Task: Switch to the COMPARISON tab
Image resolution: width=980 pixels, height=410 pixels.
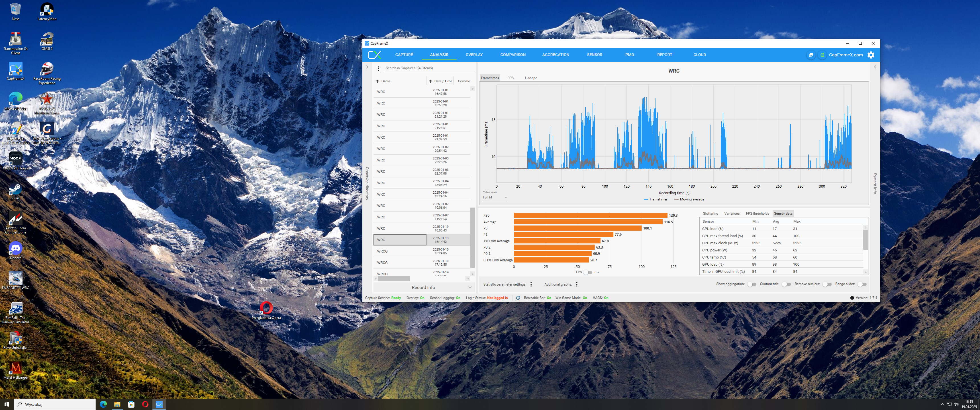Action: (x=513, y=55)
